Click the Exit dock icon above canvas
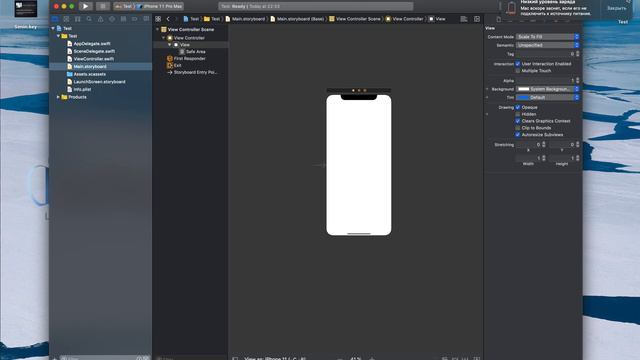Screen dimensions: 640x360 [x=365, y=90]
